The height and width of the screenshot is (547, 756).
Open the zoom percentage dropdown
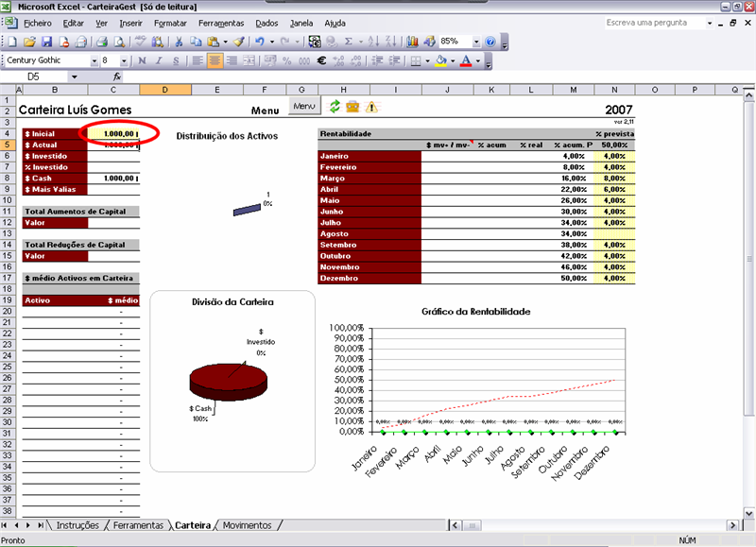476,42
